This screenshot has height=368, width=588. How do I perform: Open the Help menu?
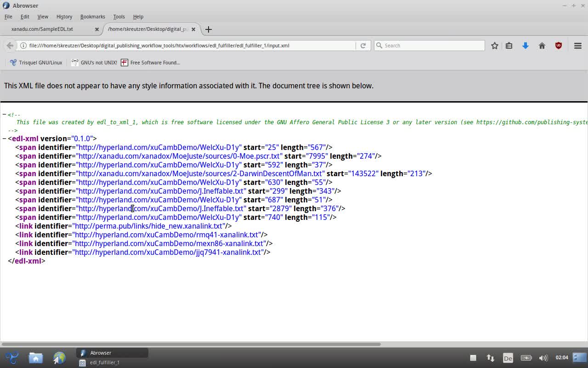click(138, 17)
